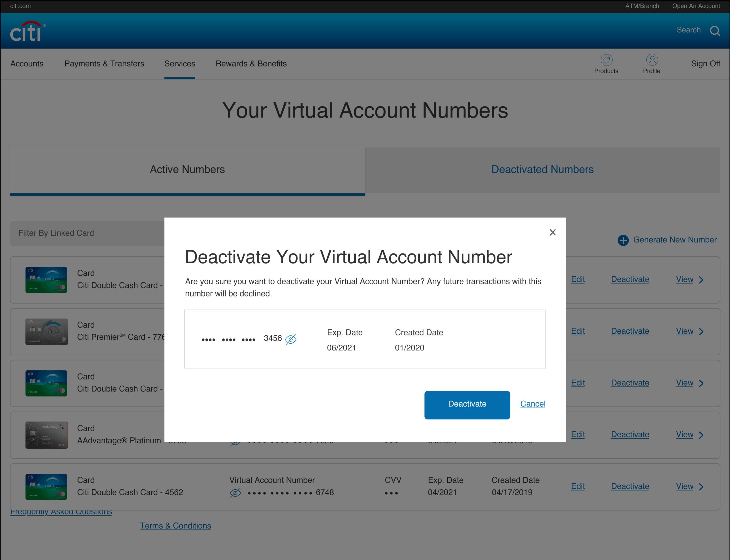Image resolution: width=730 pixels, height=560 pixels.
Task: Click the Citi Premier card image
Action: (x=47, y=331)
